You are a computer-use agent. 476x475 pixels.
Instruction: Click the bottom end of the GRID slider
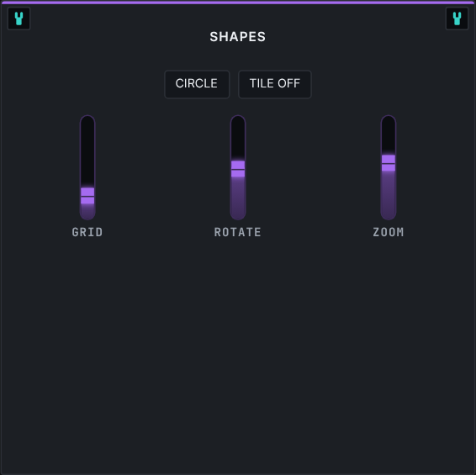coord(87,216)
